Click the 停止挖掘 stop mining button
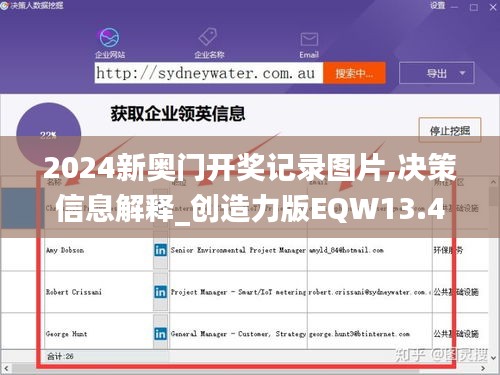This screenshot has width=500, height=375. 450,130
